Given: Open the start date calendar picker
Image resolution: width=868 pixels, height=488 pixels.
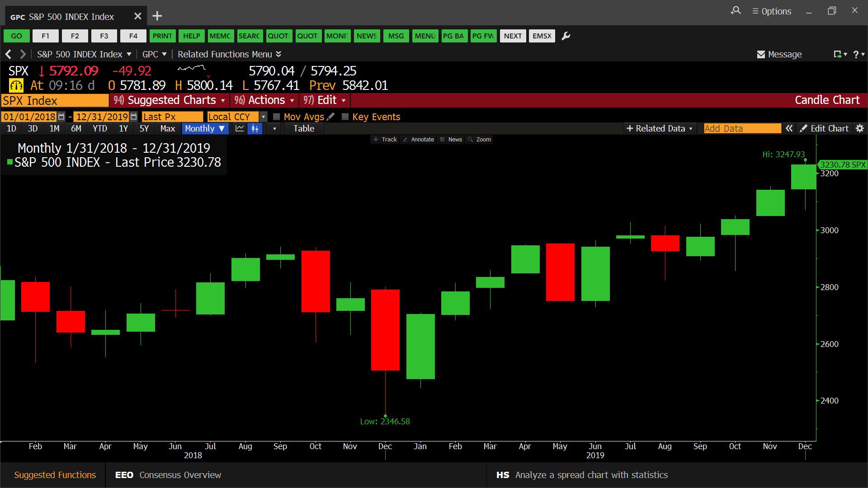Looking at the screenshot, I should [61, 117].
